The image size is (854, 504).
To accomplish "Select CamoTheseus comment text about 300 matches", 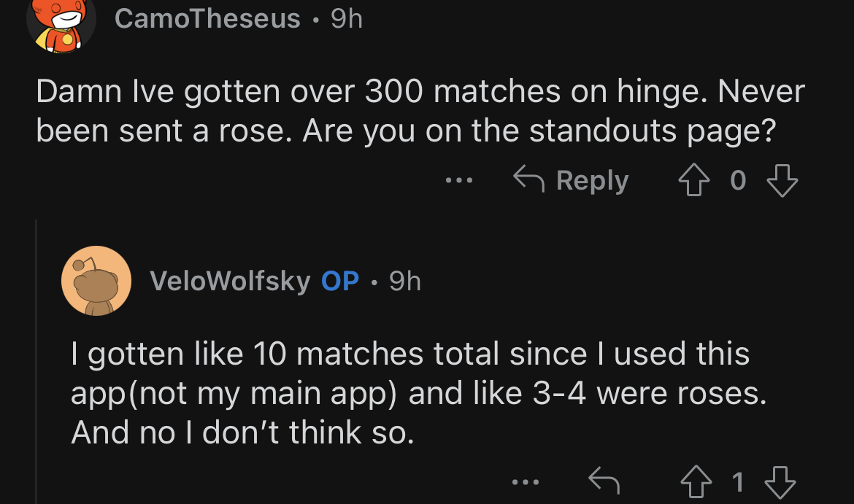I will (420, 110).
